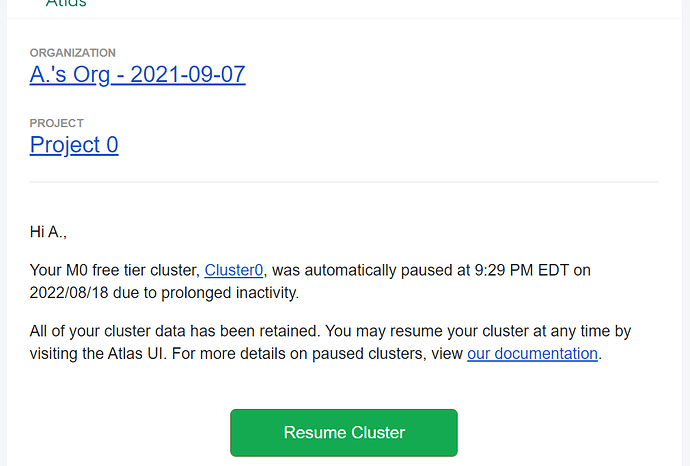This screenshot has width=690, height=466.
Task: Click the 'M0 free tier cluster' text
Action: pos(130,270)
